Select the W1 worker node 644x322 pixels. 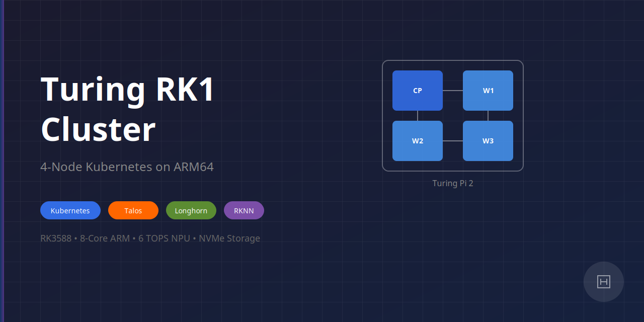pos(488,91)
